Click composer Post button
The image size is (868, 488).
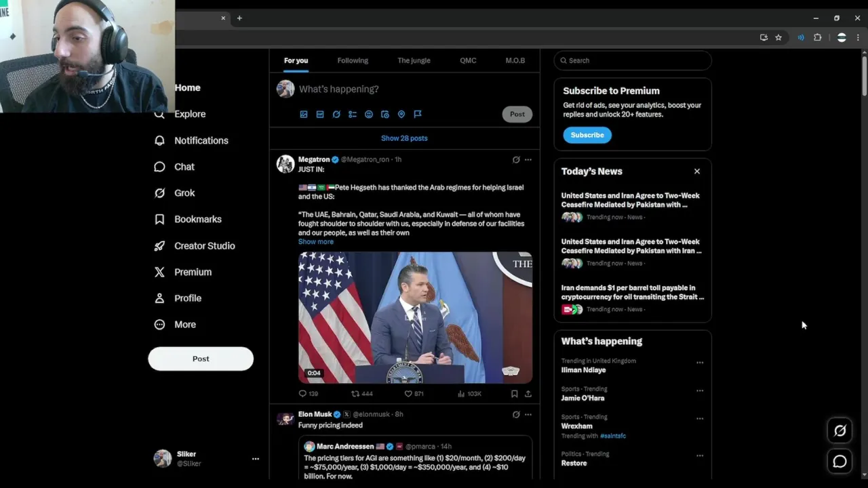(517, 115)
